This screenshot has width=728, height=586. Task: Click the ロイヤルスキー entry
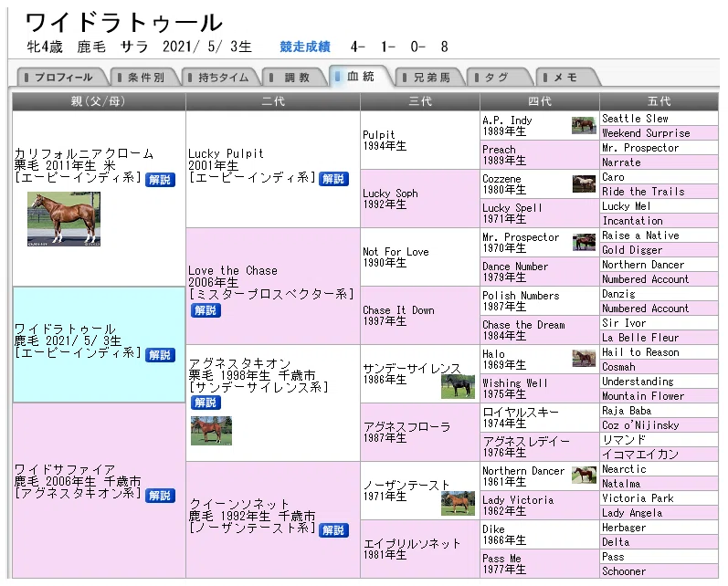pyautogui.click(x=540, y=417)
